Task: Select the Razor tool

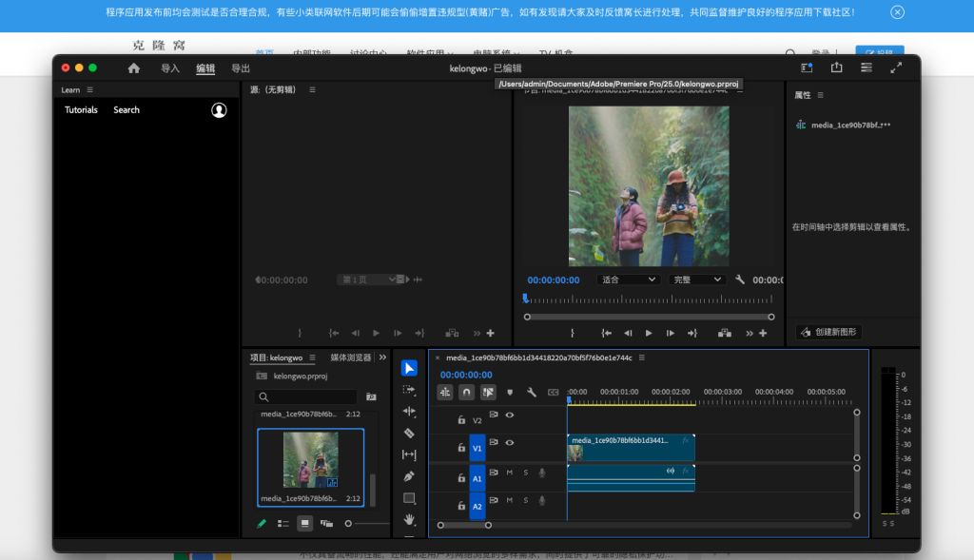Action: (x=409, y=433)
